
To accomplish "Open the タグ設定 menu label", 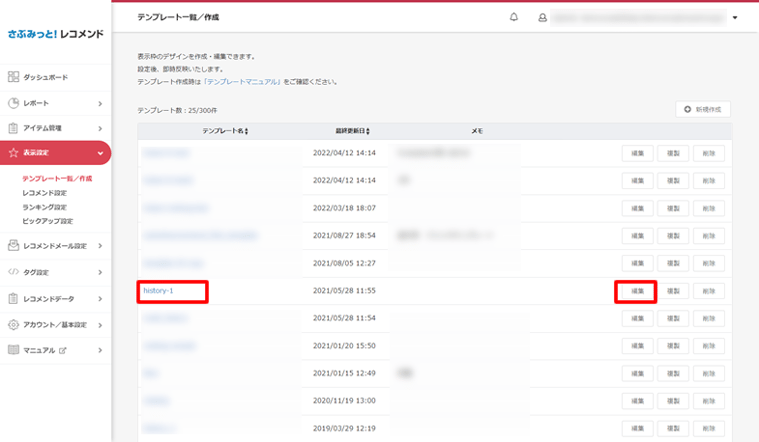I will pos(36,272).
